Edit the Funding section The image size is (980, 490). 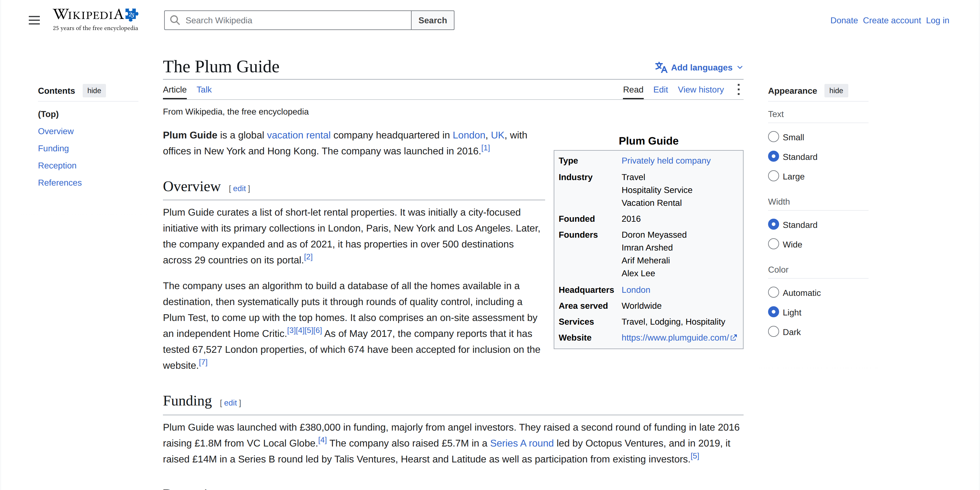230,403
